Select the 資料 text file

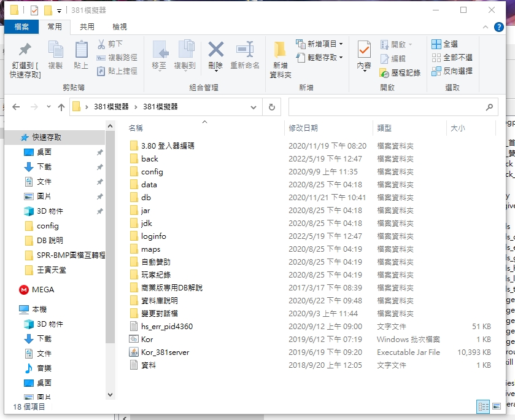point(143,365)
